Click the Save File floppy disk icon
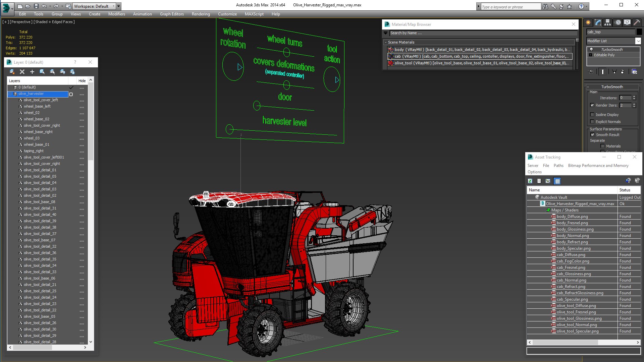Image resolution: width=644 pixels, height=362 pixels. tap(36, 6)
